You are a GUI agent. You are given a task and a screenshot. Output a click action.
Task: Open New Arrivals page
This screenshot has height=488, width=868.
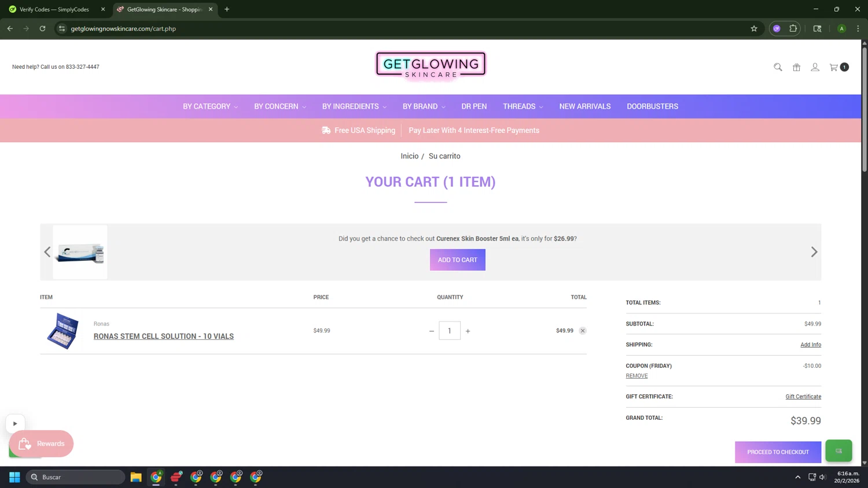click(x=585, y=106)
